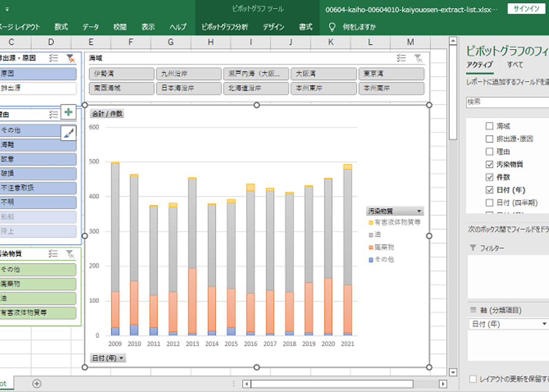
Task: Toggle レイアウトの更新を保留する checkbox
Action: click(473, 379)
